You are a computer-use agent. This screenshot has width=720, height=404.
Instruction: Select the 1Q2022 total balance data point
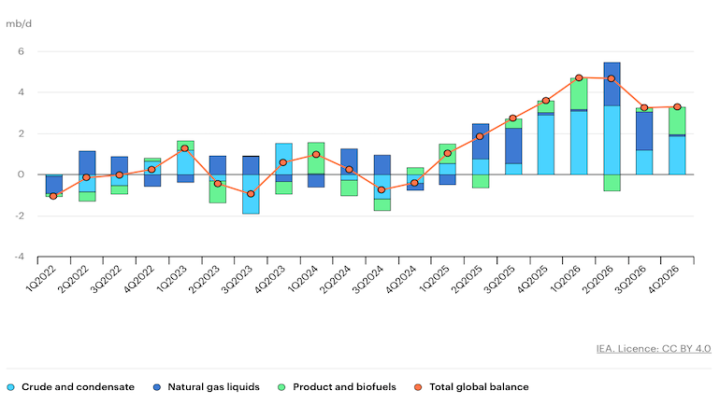pyautogui.click(x=53, y=196)
